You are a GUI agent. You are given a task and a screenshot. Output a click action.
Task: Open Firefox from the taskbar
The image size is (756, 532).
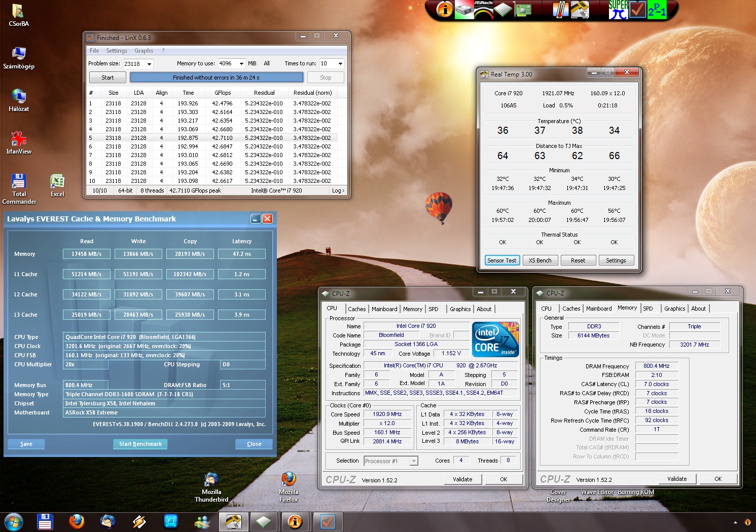click(77, 521)
